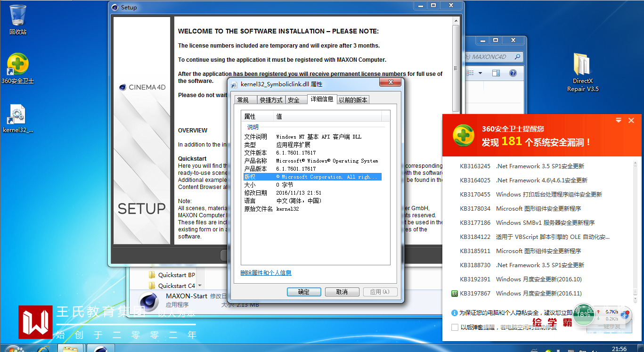Minimize the Cinema 4D Setup window

(421, 5)
